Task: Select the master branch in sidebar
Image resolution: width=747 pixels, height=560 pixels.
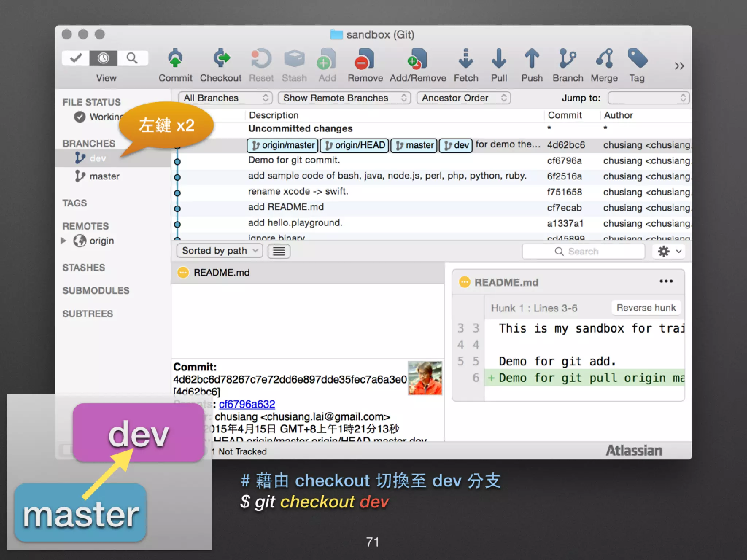Action: point(104,176)
